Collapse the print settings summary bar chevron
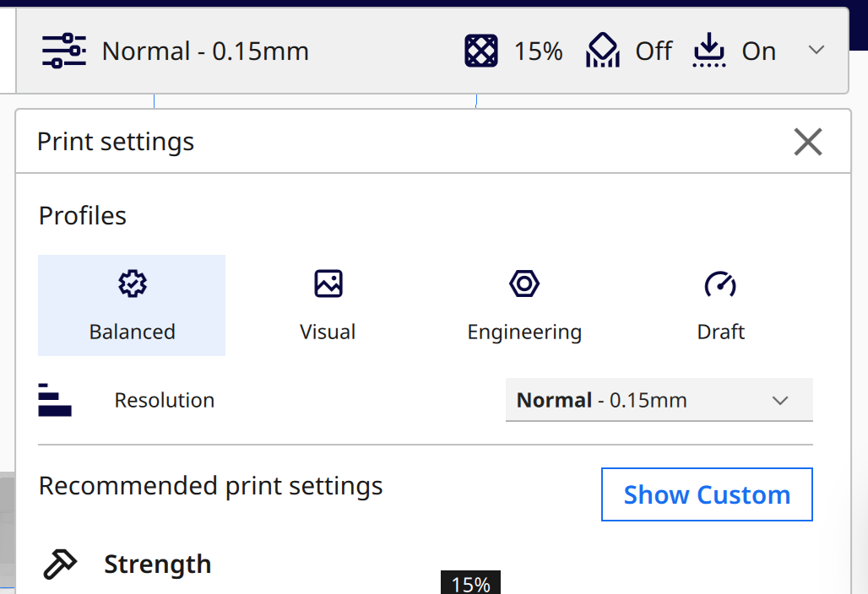The image size is (868, 594). tap(816, 51)
